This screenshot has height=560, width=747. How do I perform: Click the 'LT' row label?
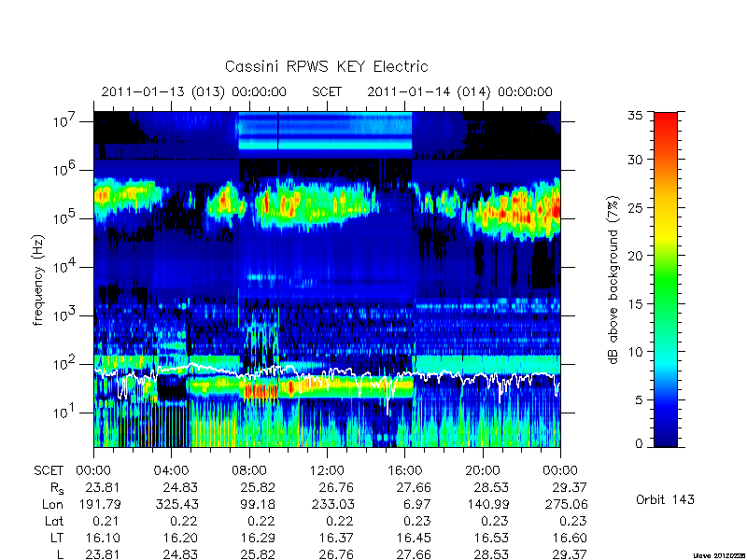[x=57, y=538]
